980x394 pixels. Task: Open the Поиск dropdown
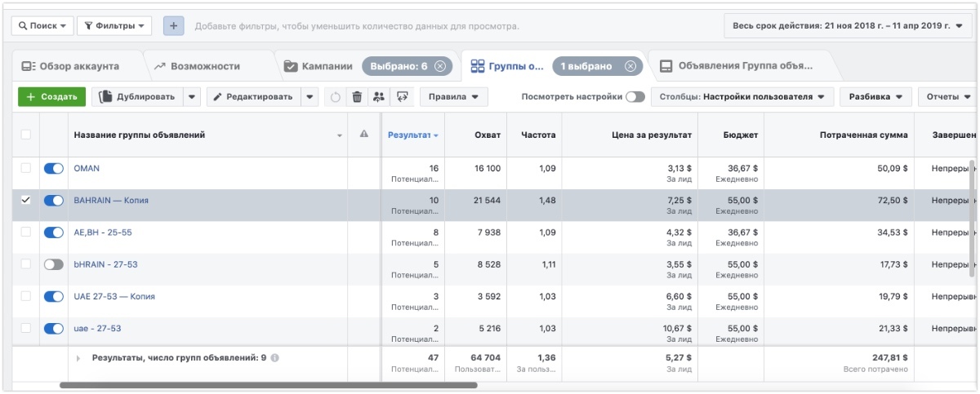click(x=42, y=26)
